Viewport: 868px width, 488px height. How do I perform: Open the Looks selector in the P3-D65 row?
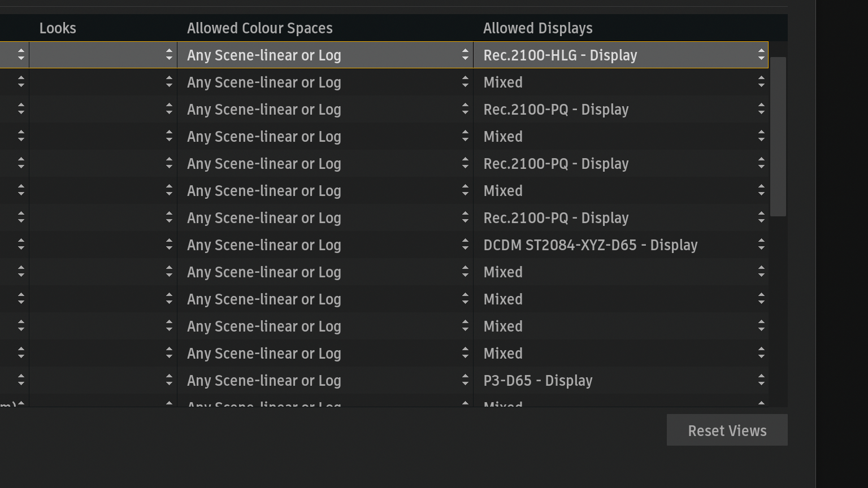click(x=103, y=380)
